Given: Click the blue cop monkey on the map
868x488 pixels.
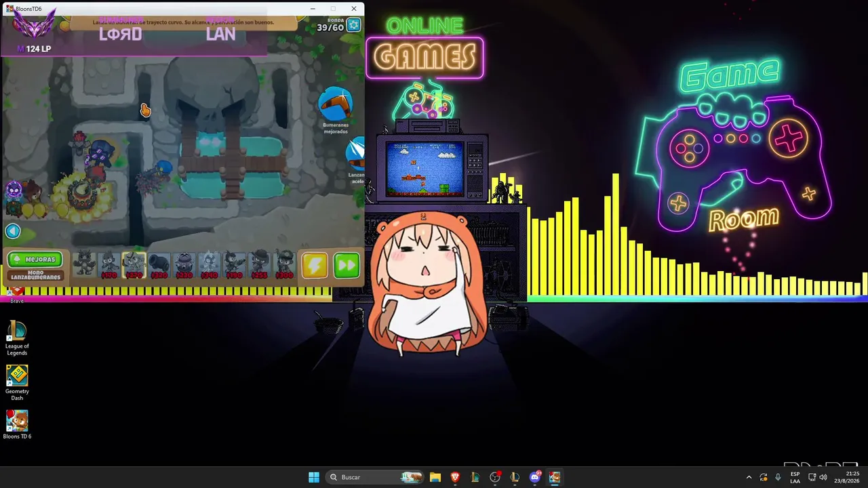Looking at the screenshot, I should coord(163,169).
